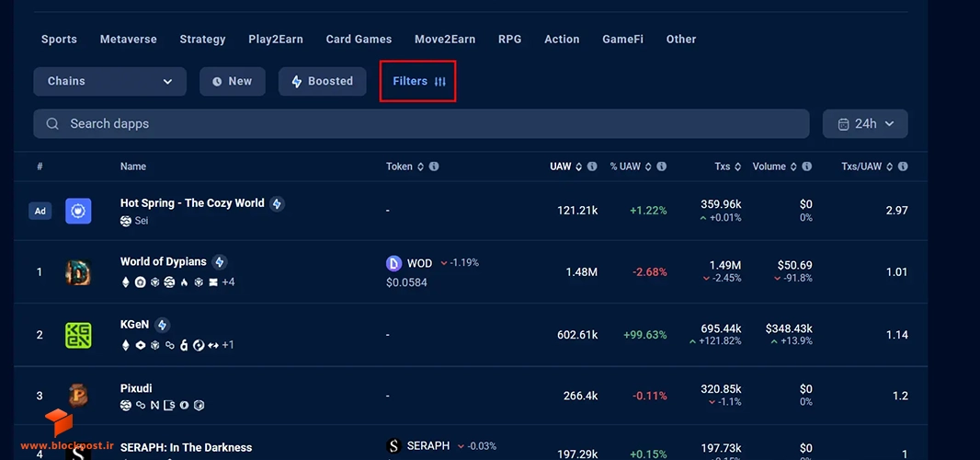Image resolution: width=980 pixels, height=460 pixels.
Task: Click the info icon beside Txs/UAW header
Action: point(903,167)
